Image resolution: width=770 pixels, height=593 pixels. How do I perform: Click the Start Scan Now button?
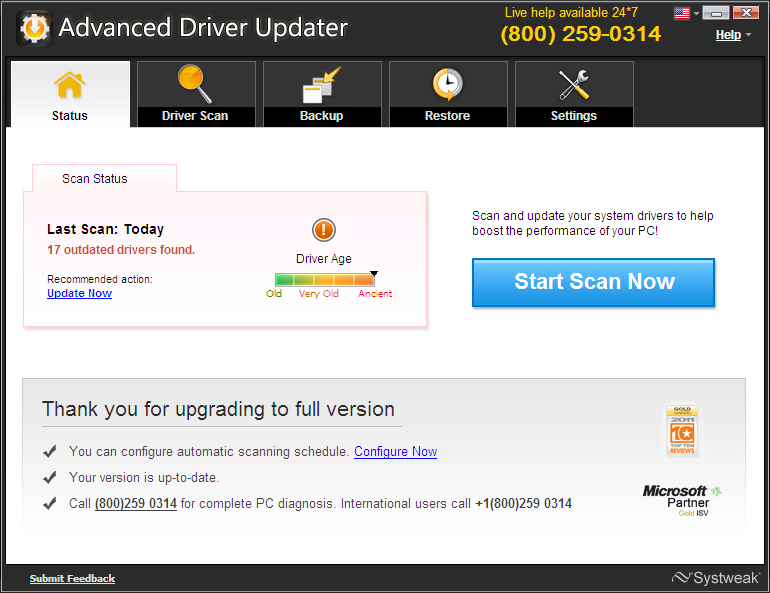point(593,282)
